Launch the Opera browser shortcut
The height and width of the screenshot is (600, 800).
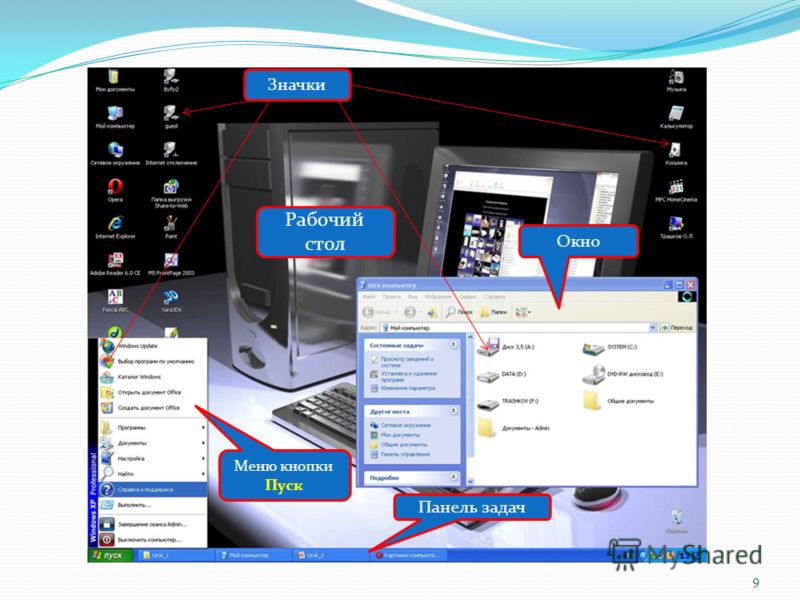(115, 191)
